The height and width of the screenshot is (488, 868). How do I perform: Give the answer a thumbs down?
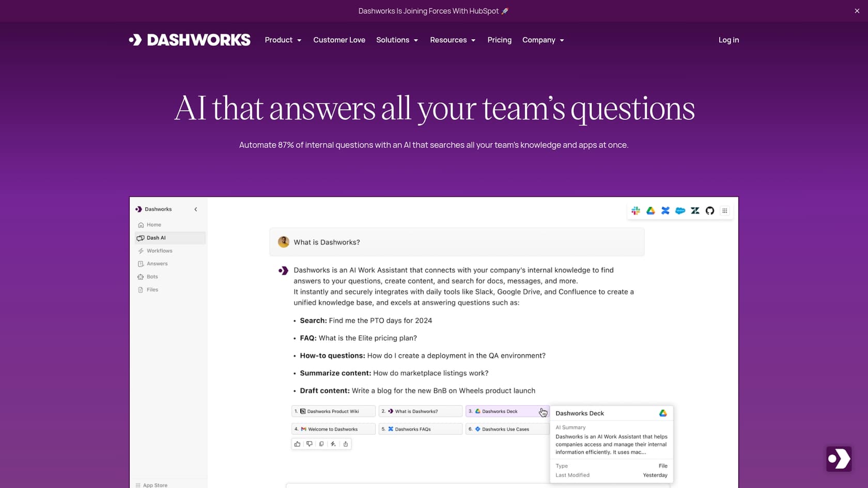309,444
